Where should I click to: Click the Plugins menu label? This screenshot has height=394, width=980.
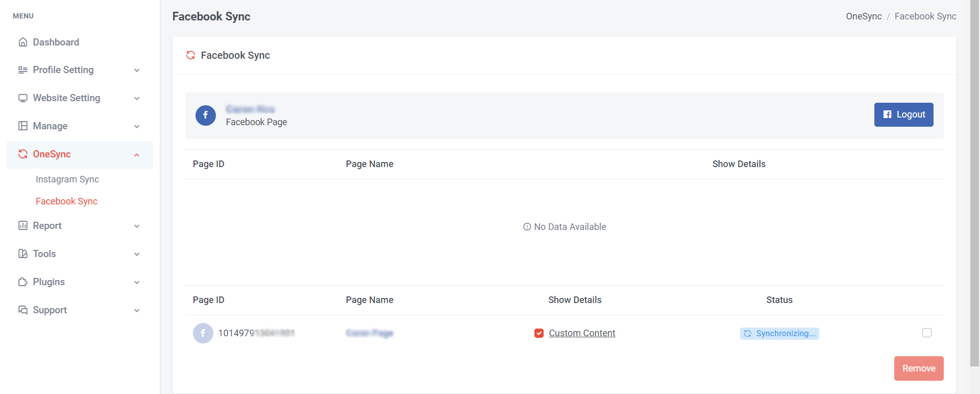click(x=49, y=282)
